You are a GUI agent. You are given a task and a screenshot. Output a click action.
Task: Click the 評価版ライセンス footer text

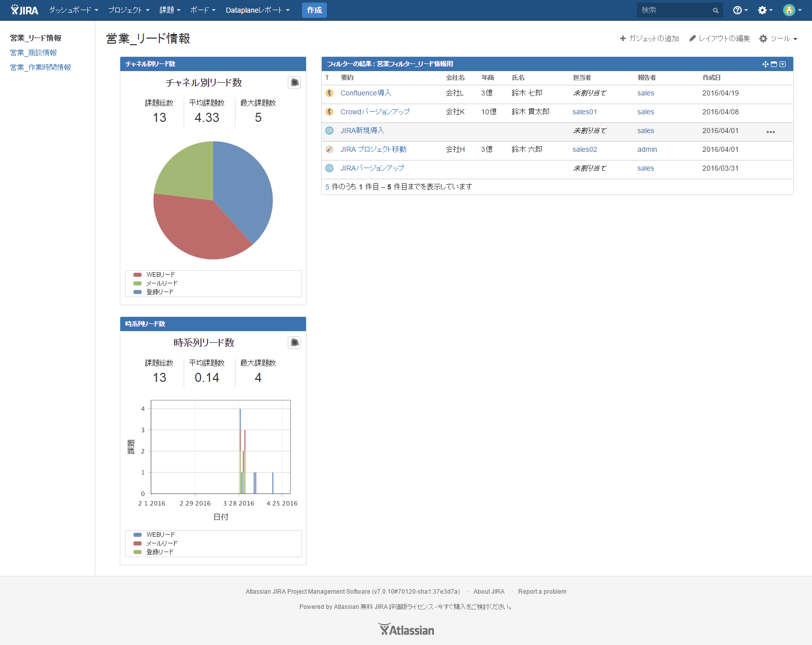pyautogui.click(x=411, y=607)
